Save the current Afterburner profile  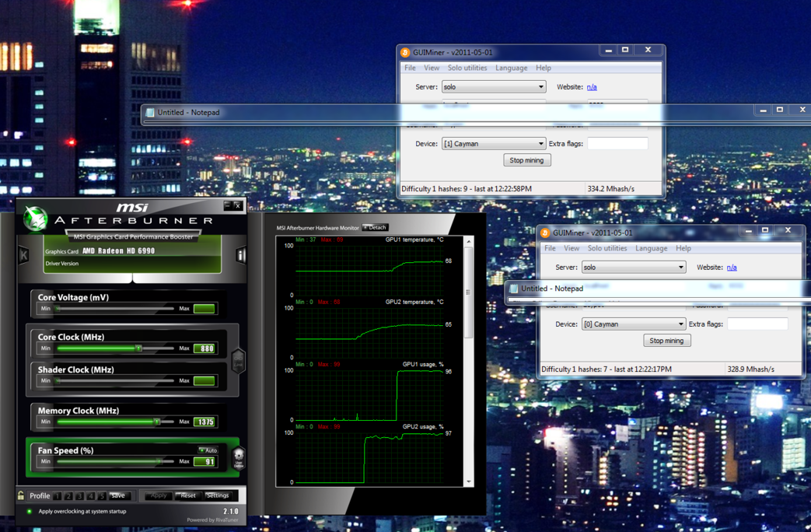118,495
